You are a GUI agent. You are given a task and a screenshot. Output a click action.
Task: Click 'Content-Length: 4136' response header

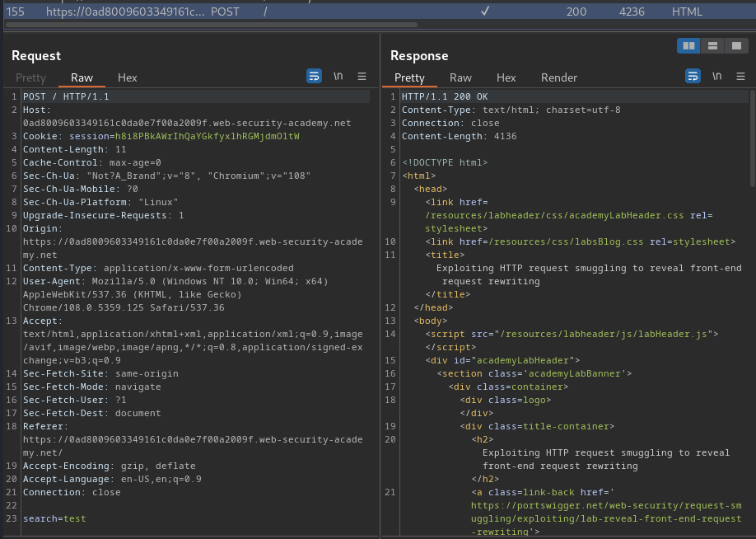click(x=459, y=136)
